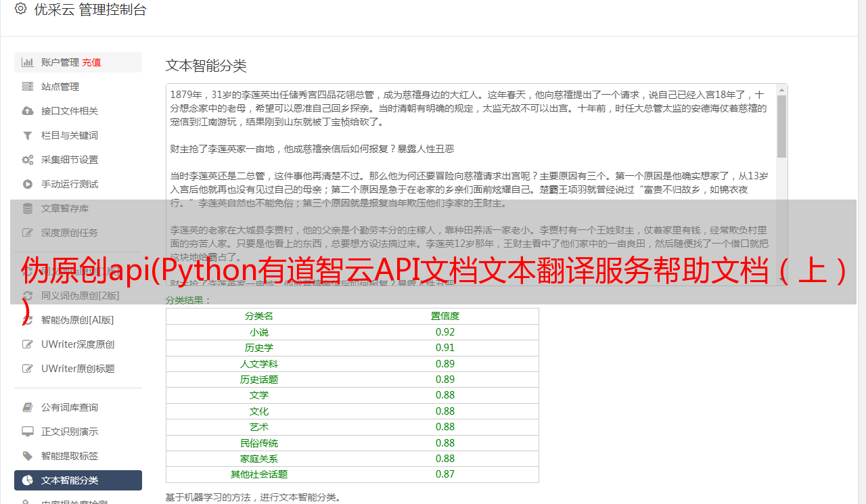Click the 0.91 confidence value

[x=445, y=348]
